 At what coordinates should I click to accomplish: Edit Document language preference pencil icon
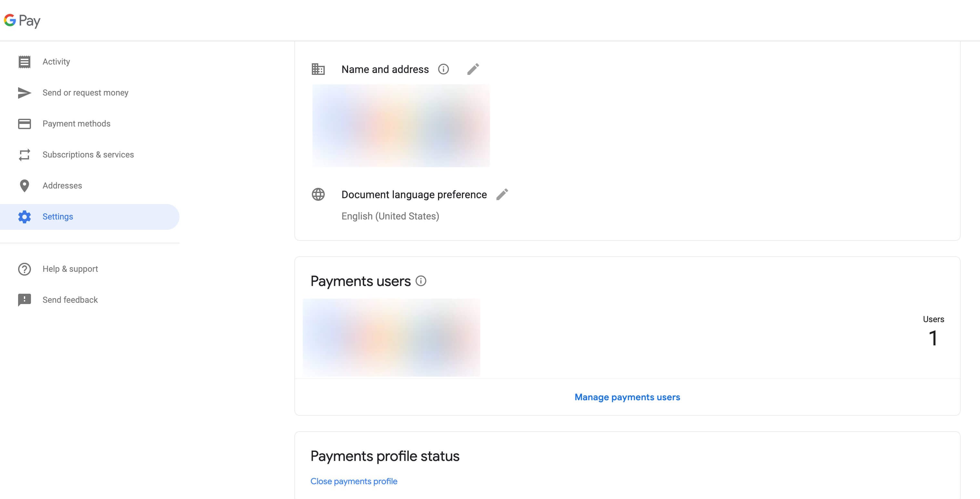click(502, 194)
